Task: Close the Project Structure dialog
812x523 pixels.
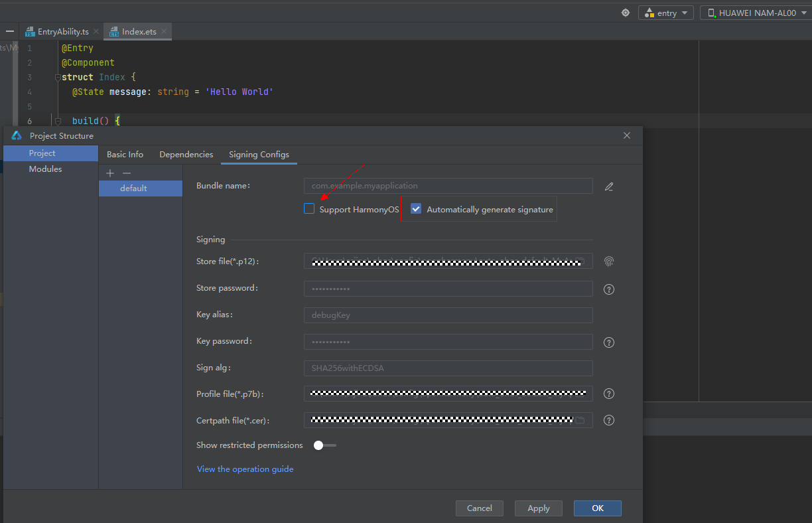Action: [x=627, y=135]
